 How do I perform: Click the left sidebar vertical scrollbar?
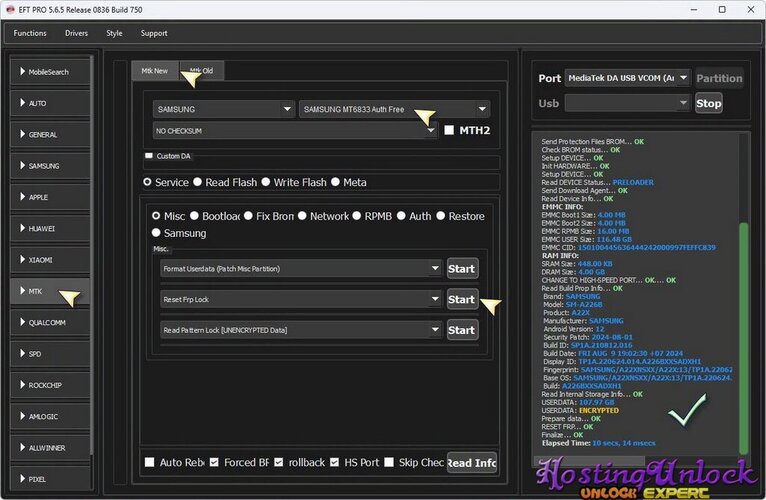(x=92, y=254)
